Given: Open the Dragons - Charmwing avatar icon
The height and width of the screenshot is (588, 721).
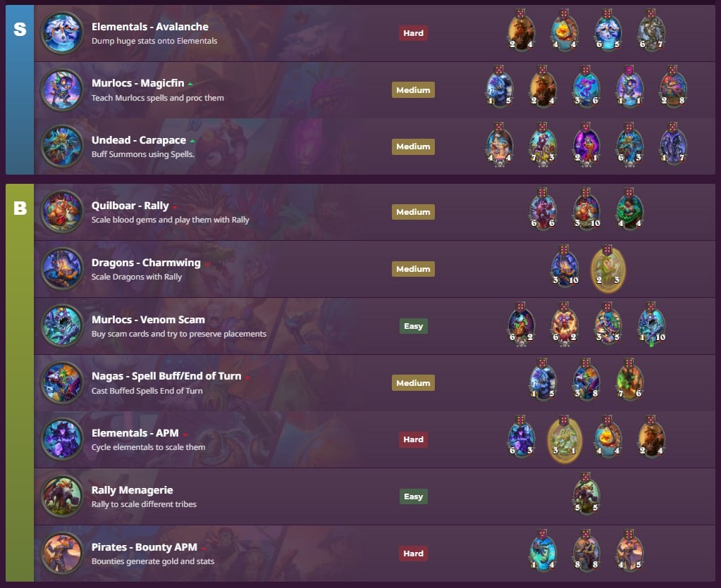Looking at the screenshot, I should coord(61,269).
